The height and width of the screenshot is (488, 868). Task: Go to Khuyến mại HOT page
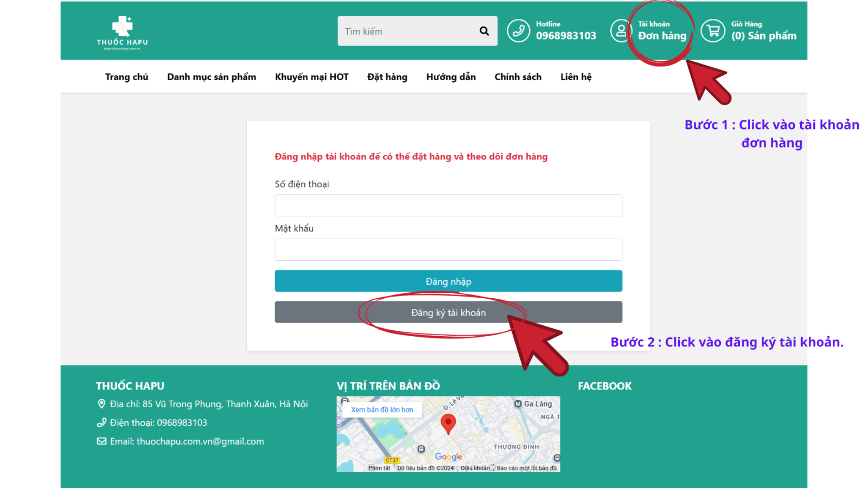pyautogui.click(x=311, y=77)
